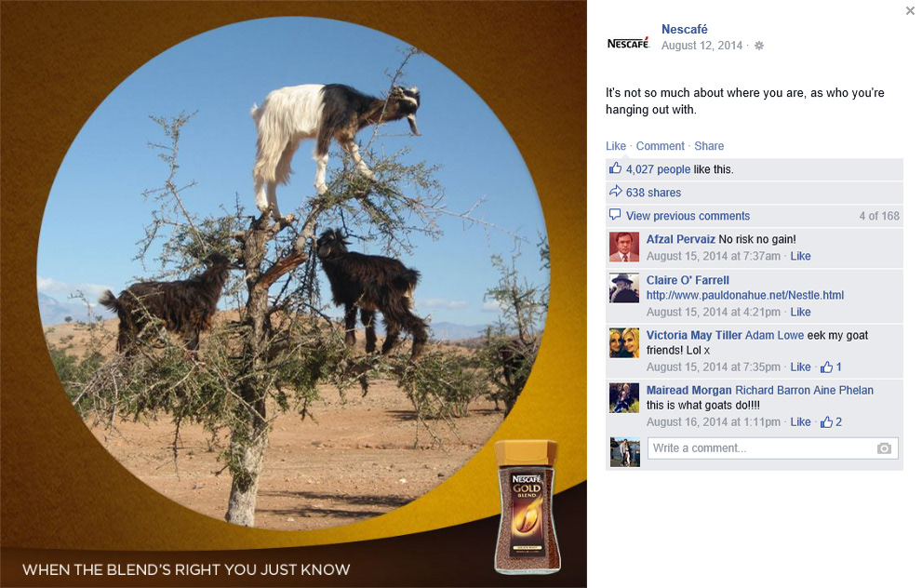Open the Nescafé page name link
The image size is (922, 588).
(685, 30)
